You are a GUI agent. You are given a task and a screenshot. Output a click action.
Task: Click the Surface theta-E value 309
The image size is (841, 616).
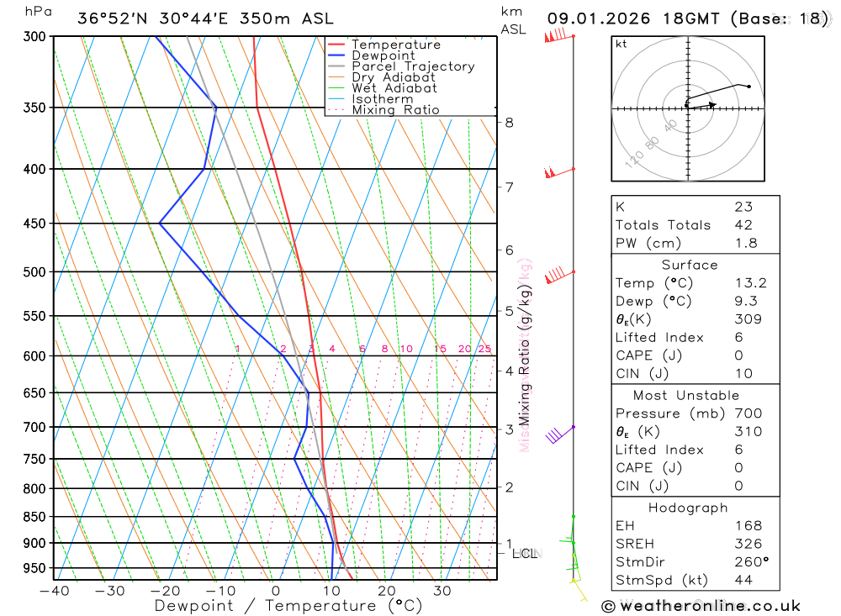[748, 319]
